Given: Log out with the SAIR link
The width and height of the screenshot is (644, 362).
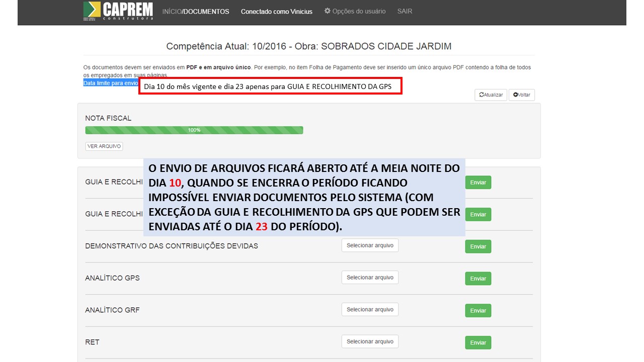Looking at the screenshot, I should [x=405, y=11].
